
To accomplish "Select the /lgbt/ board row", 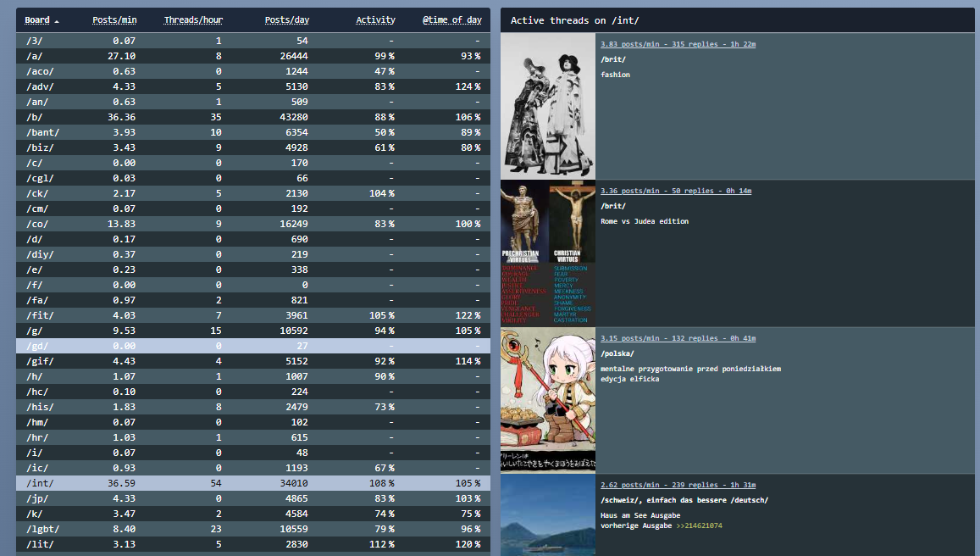I will point(253,529).
